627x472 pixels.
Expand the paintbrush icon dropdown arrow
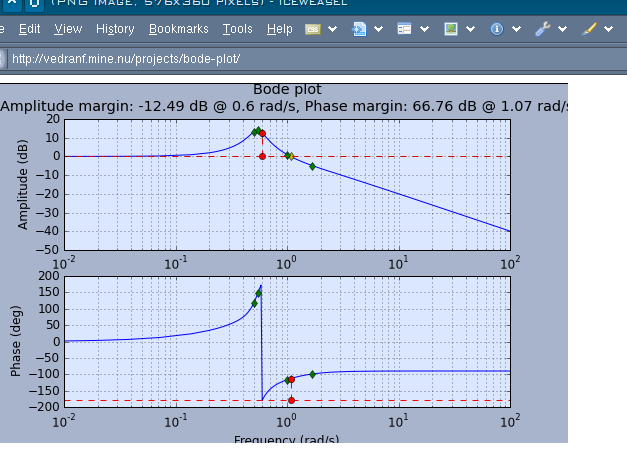coord(608,29)
